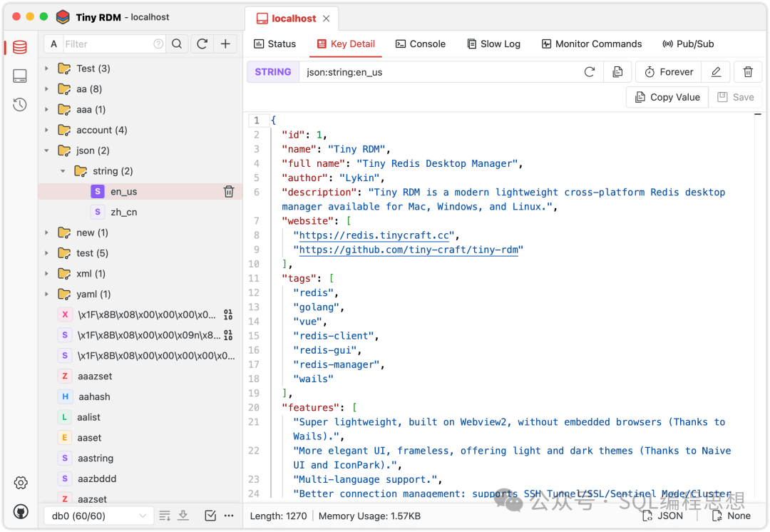Open connection history clock icon
The width and height of the screenshot is (770, 532).
20,105
